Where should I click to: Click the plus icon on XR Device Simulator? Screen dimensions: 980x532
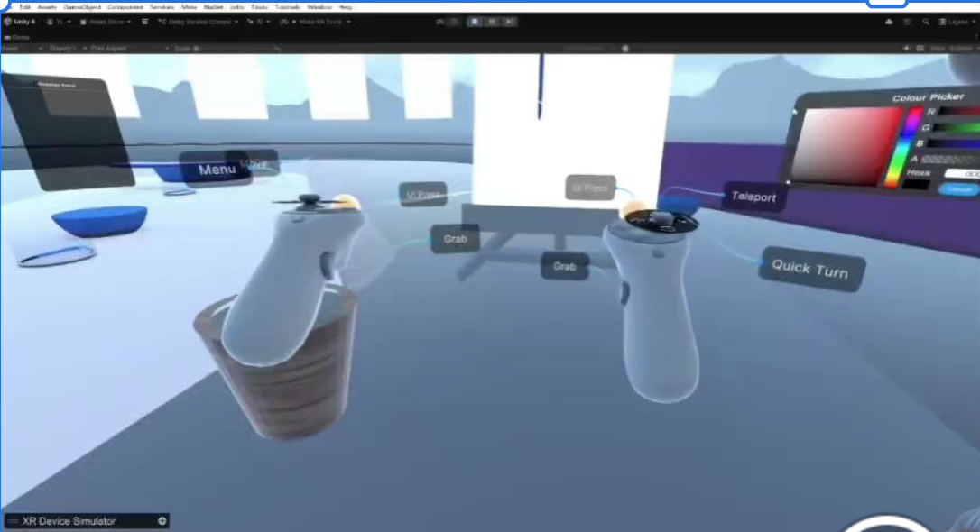(162, 521)
